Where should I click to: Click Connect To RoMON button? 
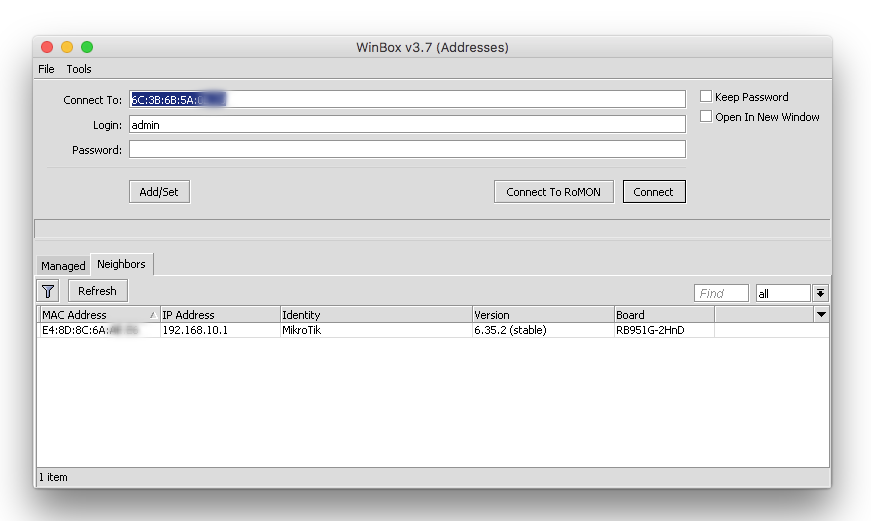coord(554,192)
